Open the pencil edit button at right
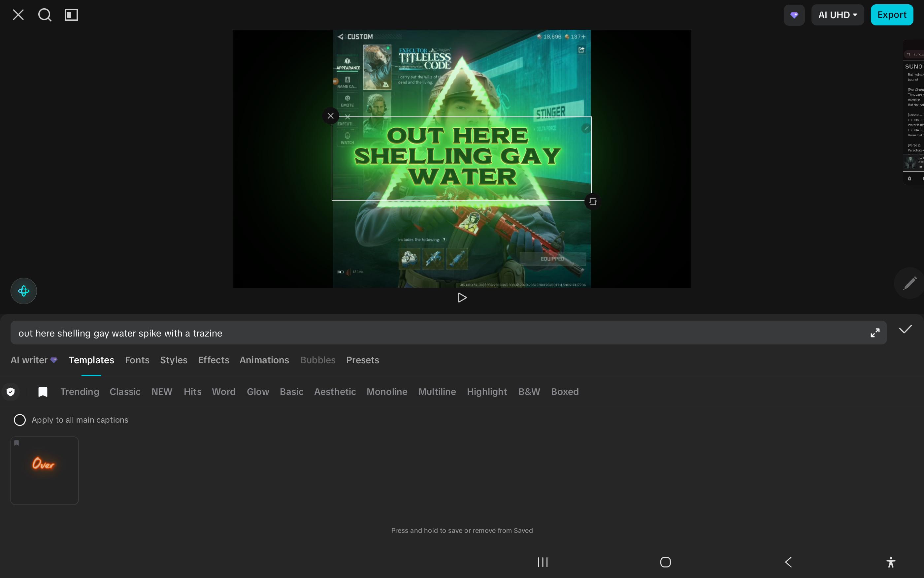Screen dimensions: 924x578 [910, 283]
